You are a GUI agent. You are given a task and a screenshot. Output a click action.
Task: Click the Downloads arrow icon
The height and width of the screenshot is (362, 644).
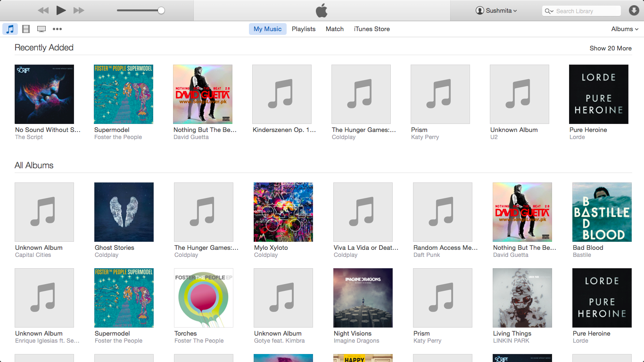634,10
